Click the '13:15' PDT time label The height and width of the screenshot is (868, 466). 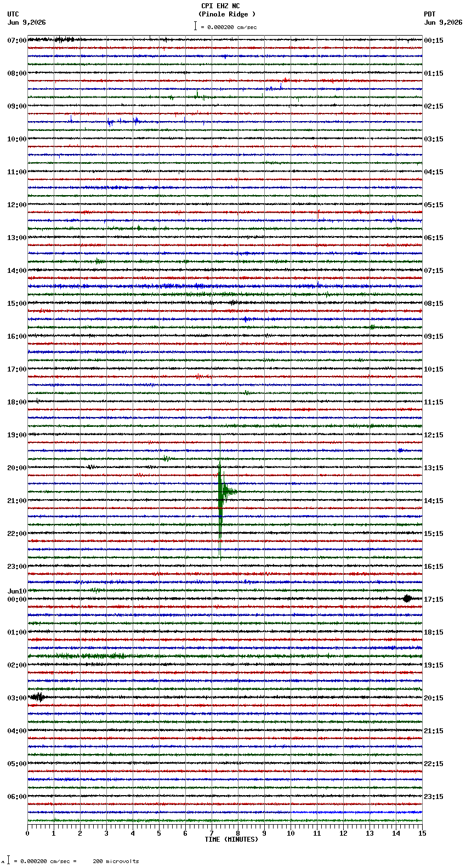click(434, 468)
